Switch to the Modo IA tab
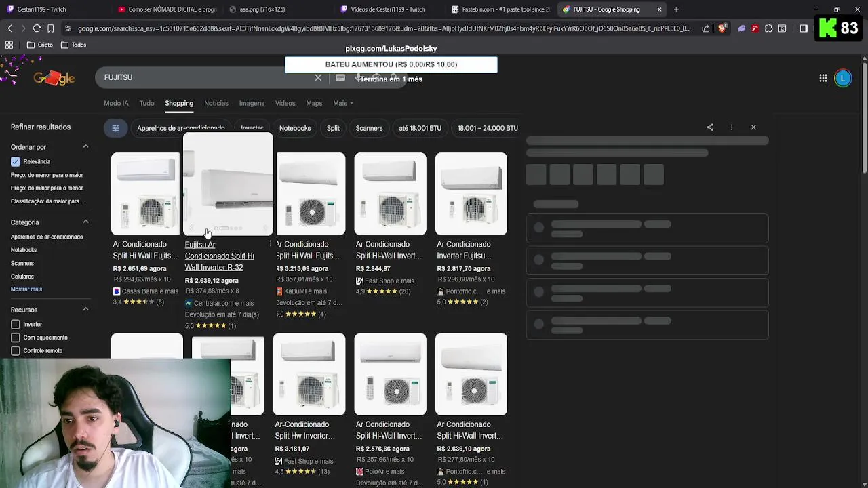This screenshot has width=868, height=488. tap(116, 103)
